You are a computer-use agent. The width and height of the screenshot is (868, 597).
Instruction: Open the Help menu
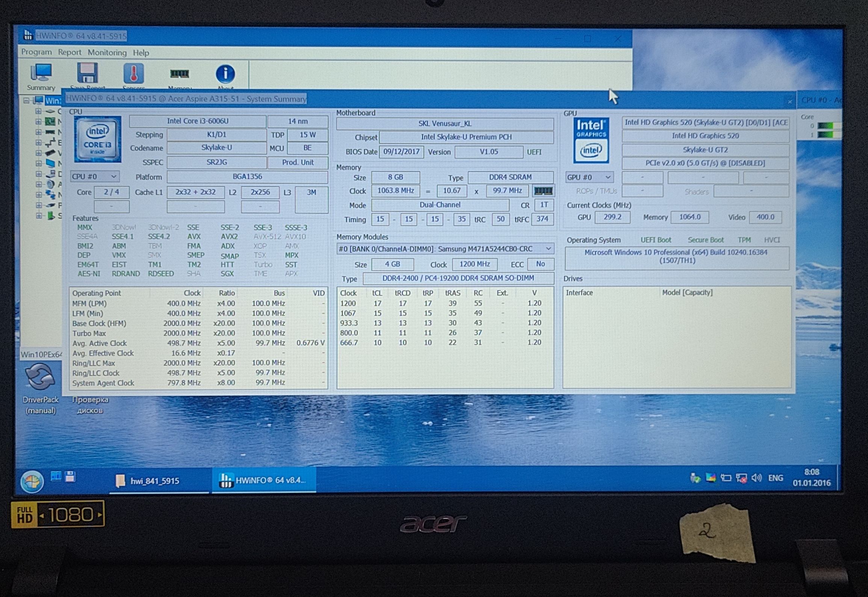[141, 53]
